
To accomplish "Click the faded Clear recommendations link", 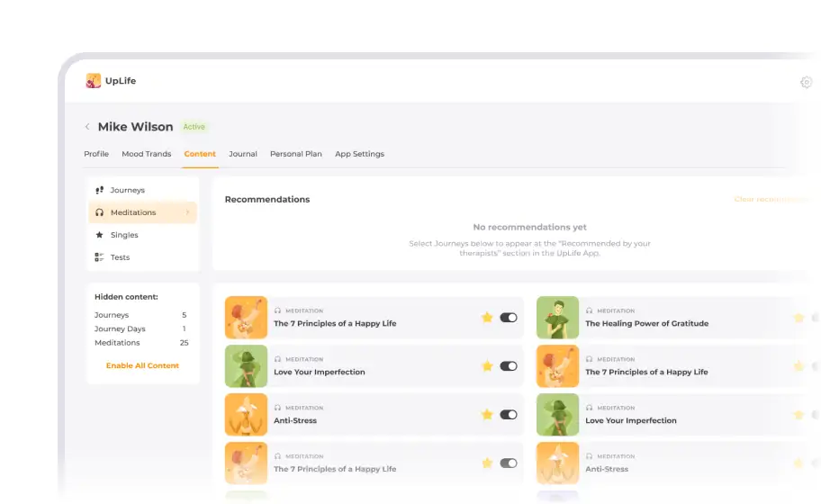I will pyautogui.click(x=771, y=200).
